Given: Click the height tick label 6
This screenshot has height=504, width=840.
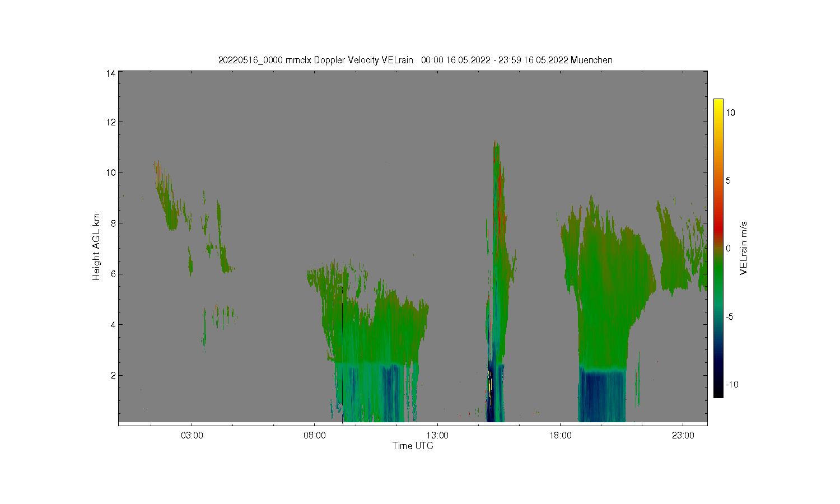Looking at the screenshot, I should click(x=113, y=274).
